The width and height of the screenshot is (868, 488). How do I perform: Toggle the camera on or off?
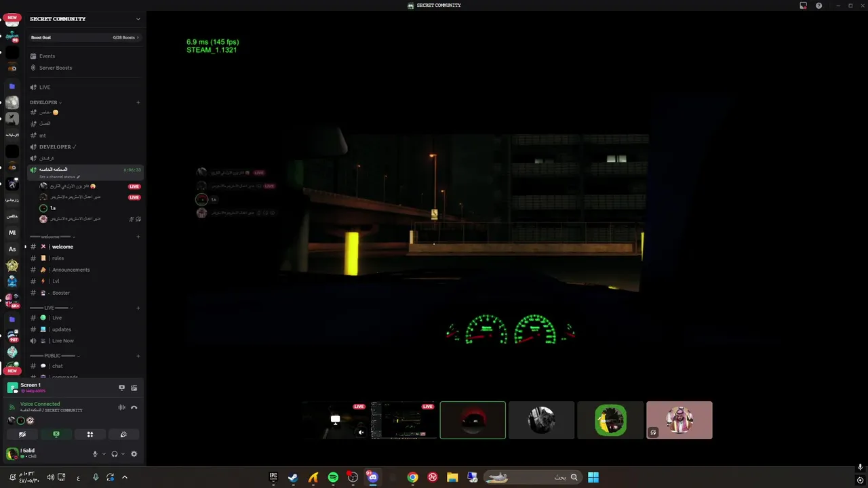point(22,434)
